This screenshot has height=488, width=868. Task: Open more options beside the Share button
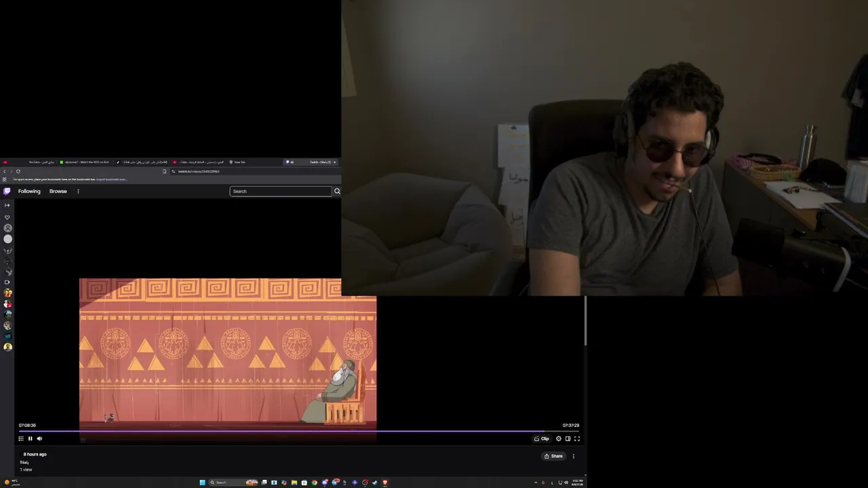point(574,456)
